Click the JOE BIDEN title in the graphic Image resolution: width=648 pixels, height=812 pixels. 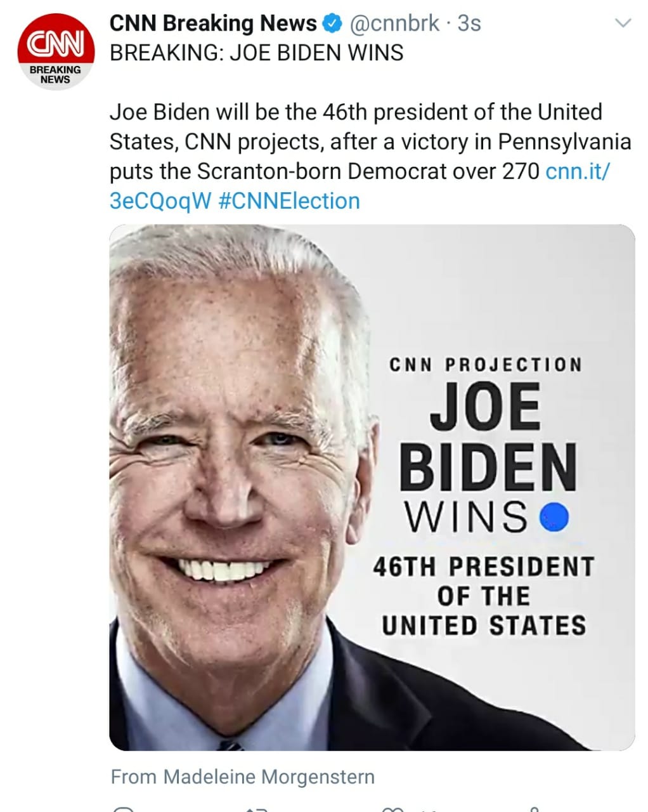[x=487, y=436]
